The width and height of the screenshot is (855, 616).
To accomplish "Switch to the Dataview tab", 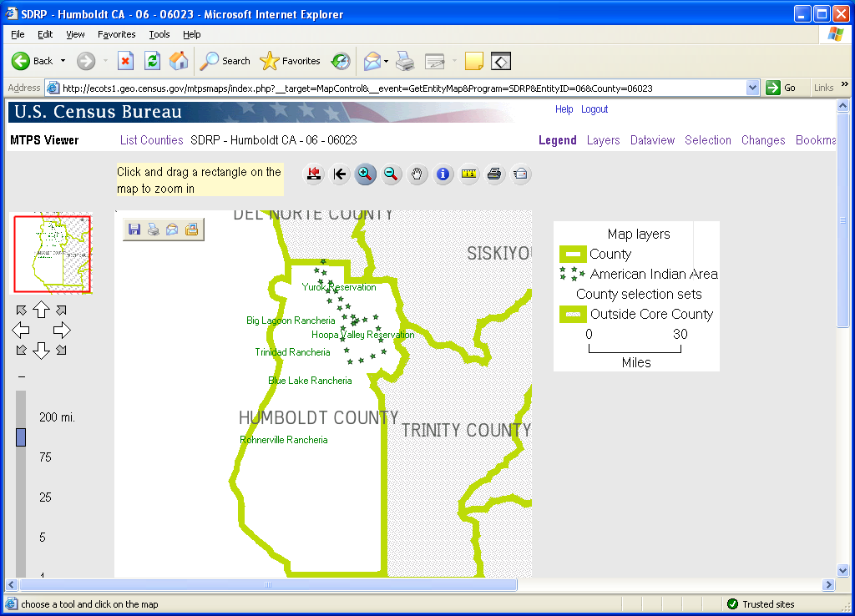I will [x=652, y=140].
